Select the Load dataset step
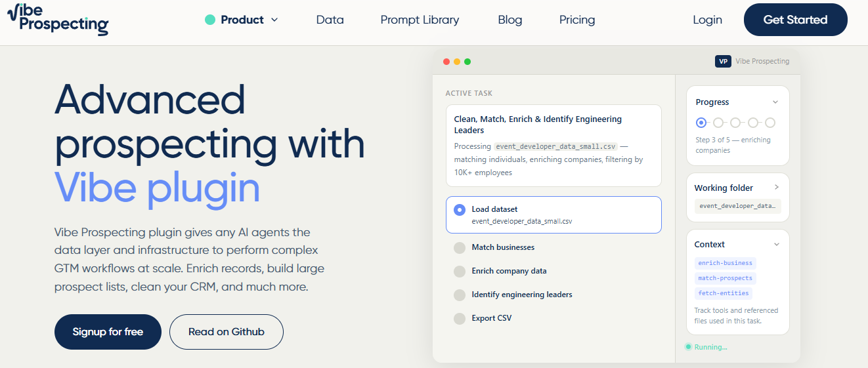Screen dimensions: 868x368 [x=553, y=215]
